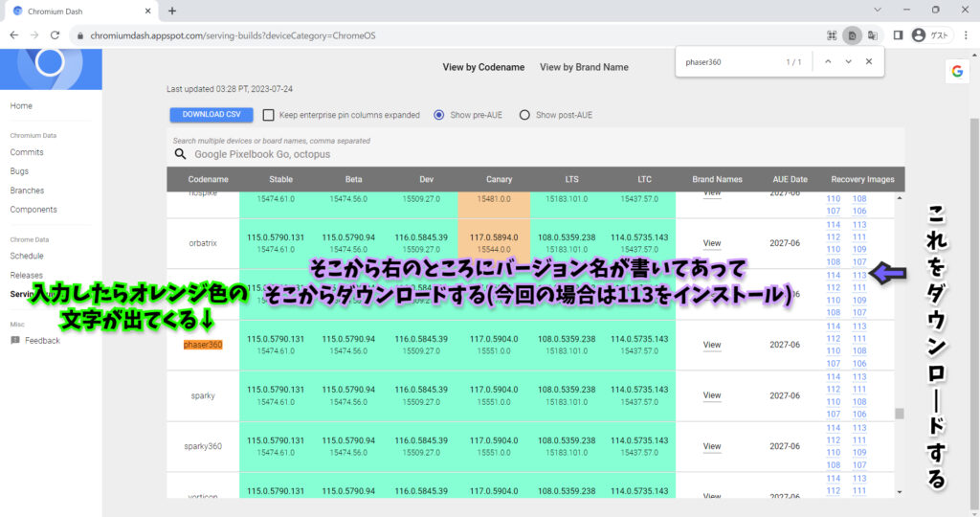Viewport: 980px width, 517px height.
Task: Go to next find result with down chevron
Action: point(848,61)
